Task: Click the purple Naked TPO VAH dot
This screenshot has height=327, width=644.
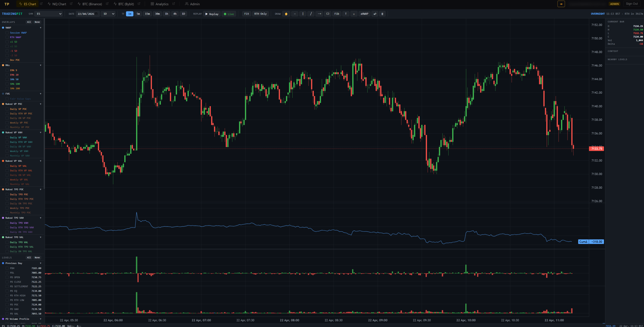Action: tap(3, 218)
